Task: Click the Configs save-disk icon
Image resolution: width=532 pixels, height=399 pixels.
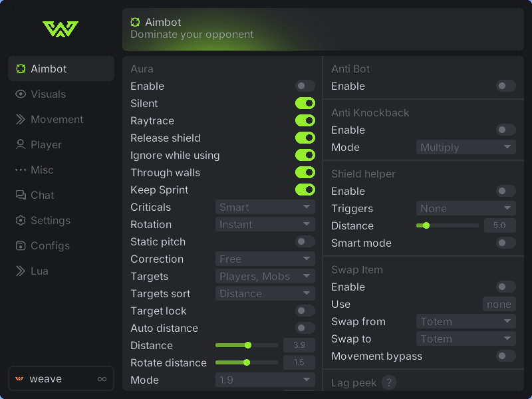Action: [x=21, y=246]
